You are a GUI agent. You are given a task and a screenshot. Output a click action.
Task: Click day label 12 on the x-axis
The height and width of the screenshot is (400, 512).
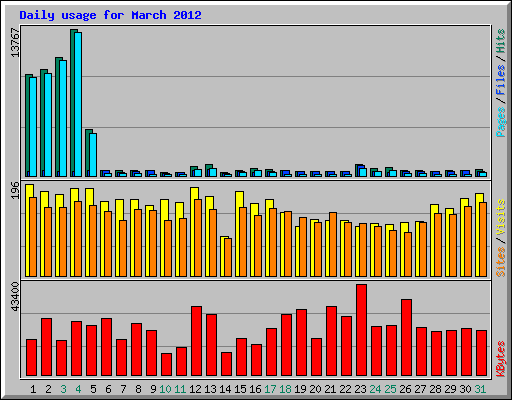tap(195, 389)
